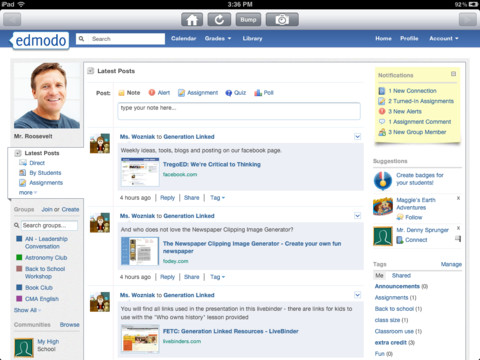Tap the Bump toolbar button
480x360 pixels.
click(x=248, y=20)
